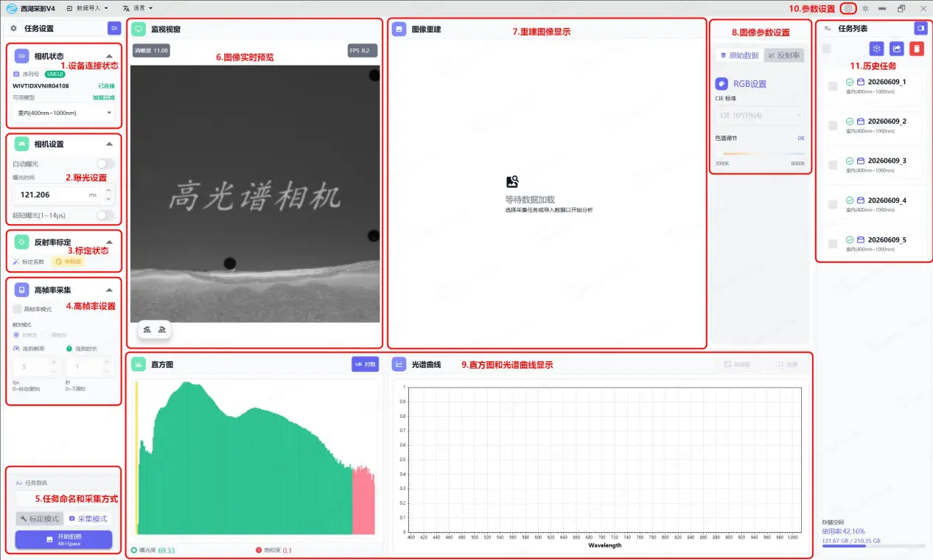Screen dimensions: 933x560
Task: Select the 采集模式 acquisition mode button
Action: coord(88,519)
